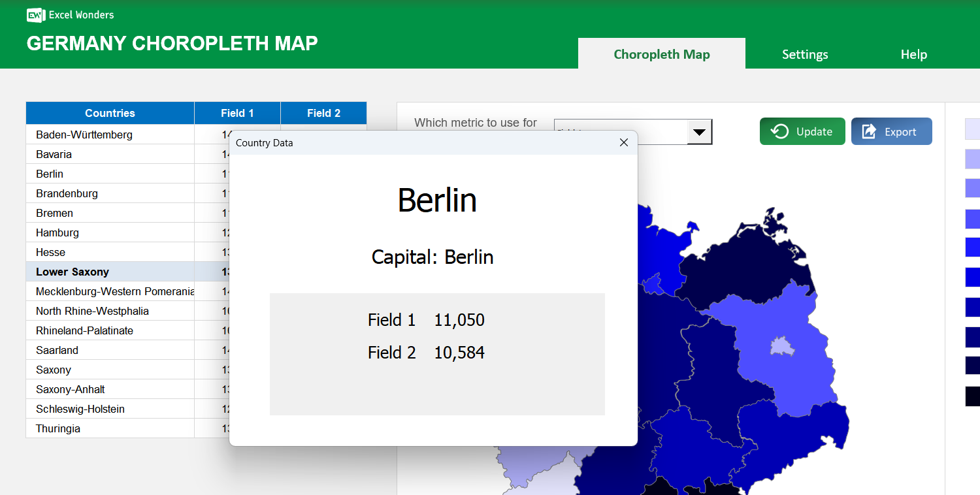This screenshot has width=980, height=495.
Task: Click the Countries column header
Action: point(110,112)
